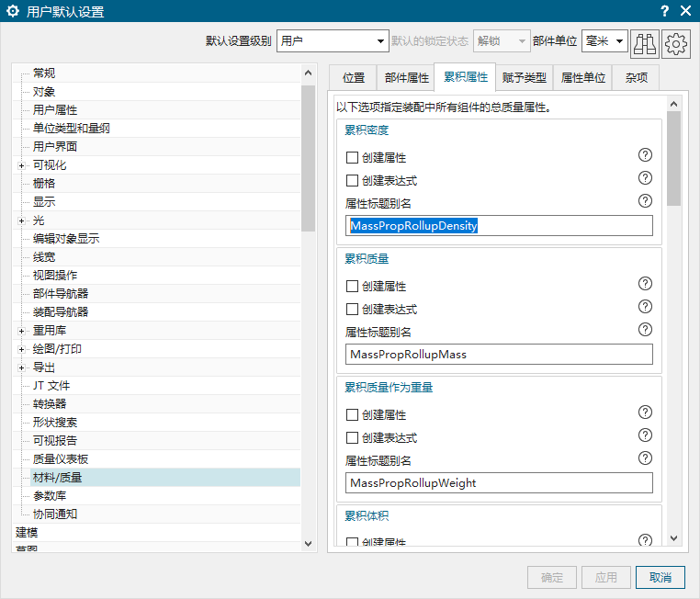This screenshot has width=700, height=599.
Task: Switch to the 赋予类型 tab
Action: 524,78
